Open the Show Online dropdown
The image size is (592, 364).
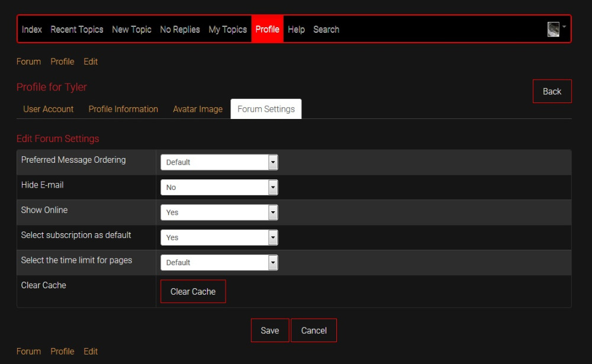219,212
